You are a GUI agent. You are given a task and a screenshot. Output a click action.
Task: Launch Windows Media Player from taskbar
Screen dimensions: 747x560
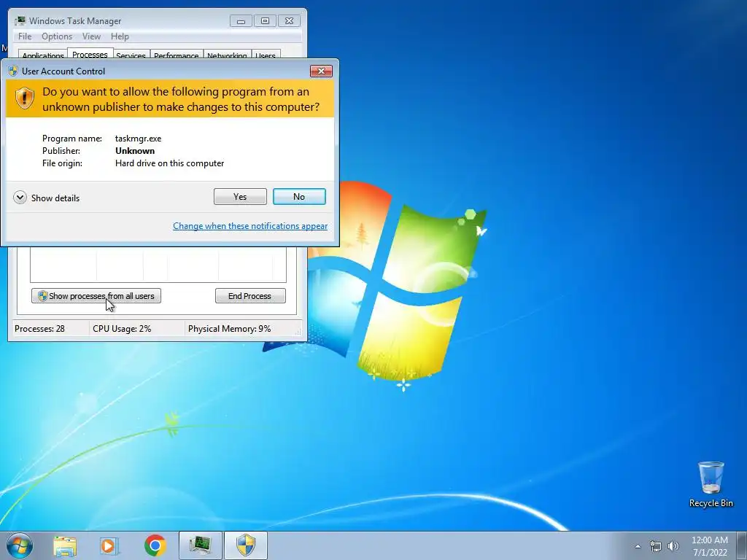tap(109, 546)
